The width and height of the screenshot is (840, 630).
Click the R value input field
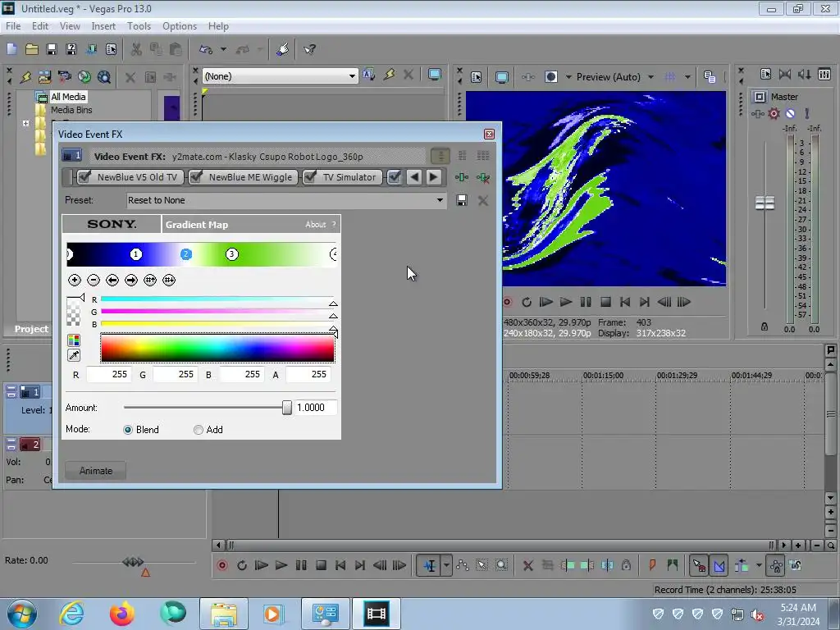coord(107,374)
